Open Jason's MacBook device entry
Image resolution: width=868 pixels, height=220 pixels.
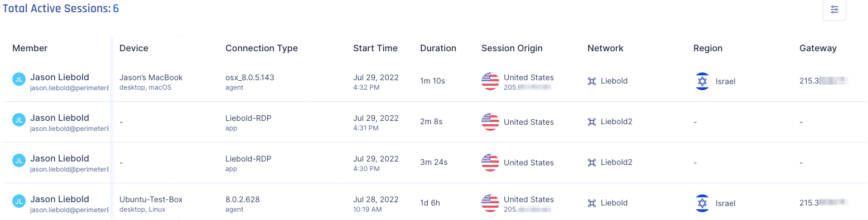click(x=151, y=77)
